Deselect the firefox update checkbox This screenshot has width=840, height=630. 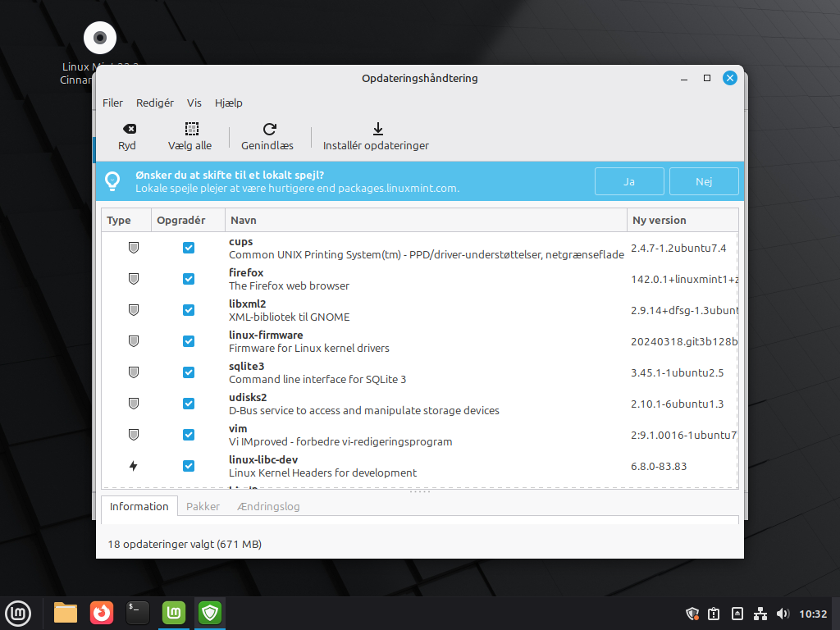click(x=189, y=279)
